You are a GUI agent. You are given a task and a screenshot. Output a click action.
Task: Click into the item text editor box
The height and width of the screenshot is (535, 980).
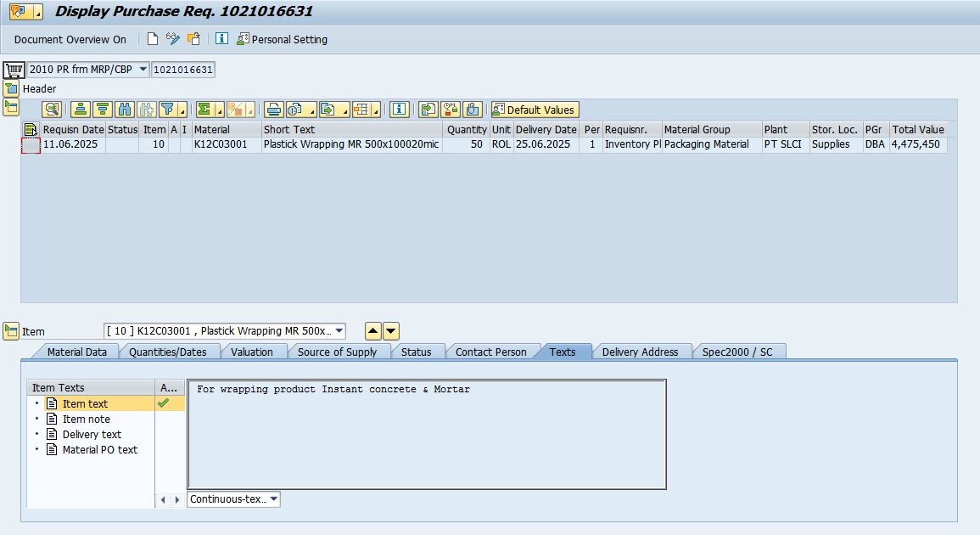click(427, 434)
